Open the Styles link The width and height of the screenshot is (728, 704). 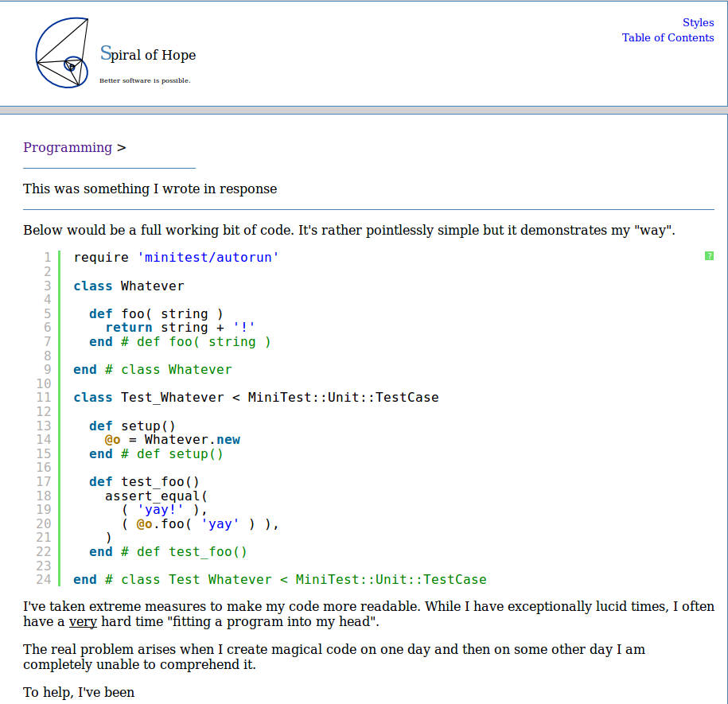tap(698, 22)
